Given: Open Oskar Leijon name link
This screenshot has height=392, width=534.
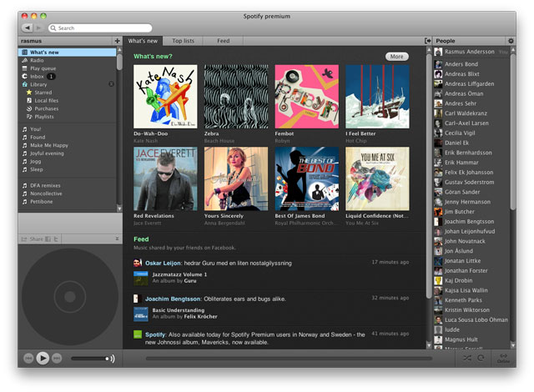Looking at the screenshot, I should click(163, 263).
